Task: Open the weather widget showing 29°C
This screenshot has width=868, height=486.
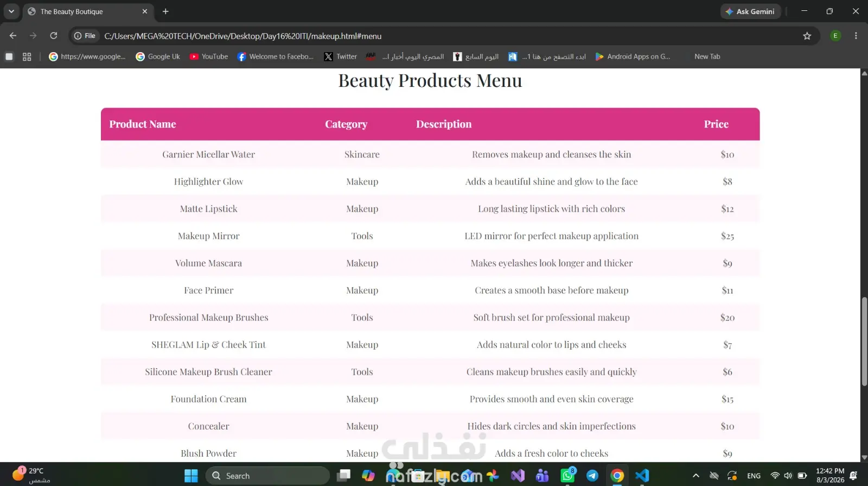Action: 30,475
